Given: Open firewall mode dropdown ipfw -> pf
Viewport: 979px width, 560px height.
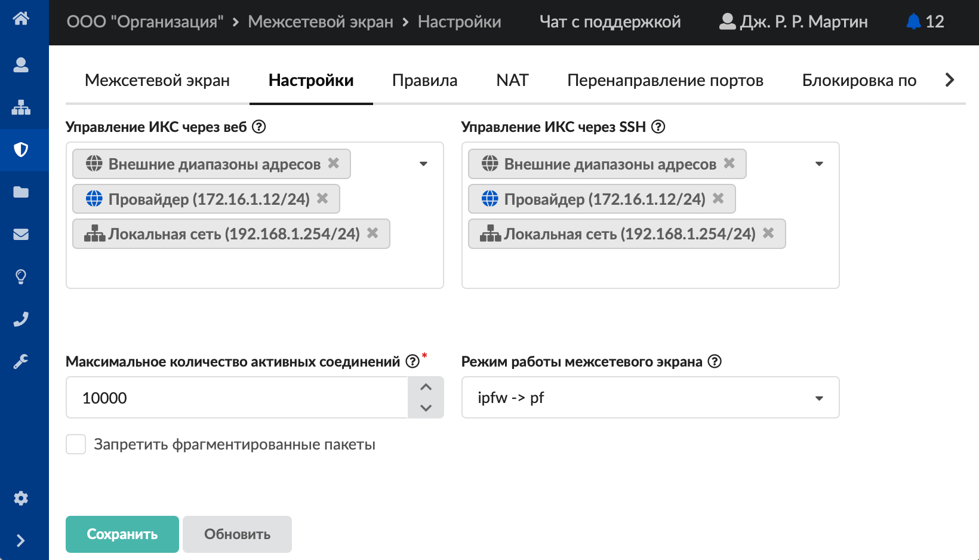Looking at the screenshot, I should (819, 398).
